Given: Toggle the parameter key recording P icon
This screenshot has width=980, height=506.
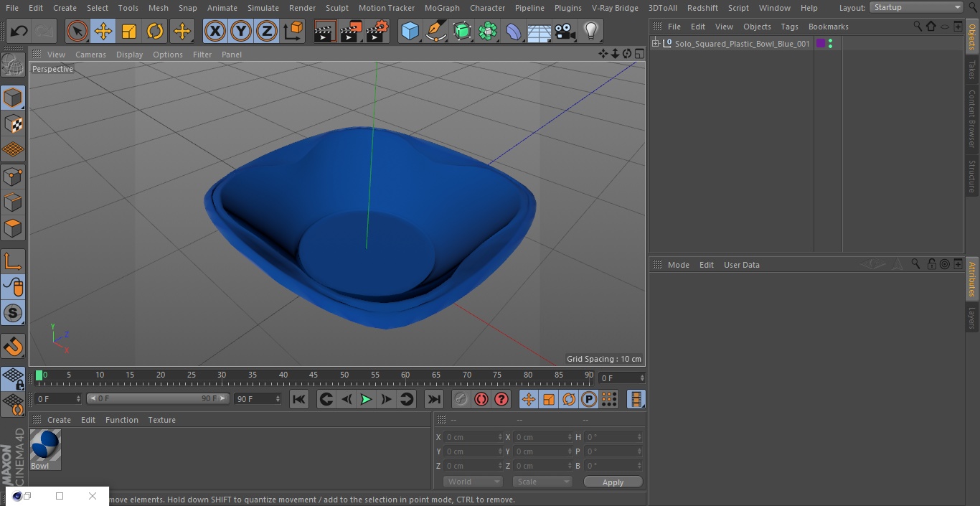Looking at the screenshot, I should (589, 399).
